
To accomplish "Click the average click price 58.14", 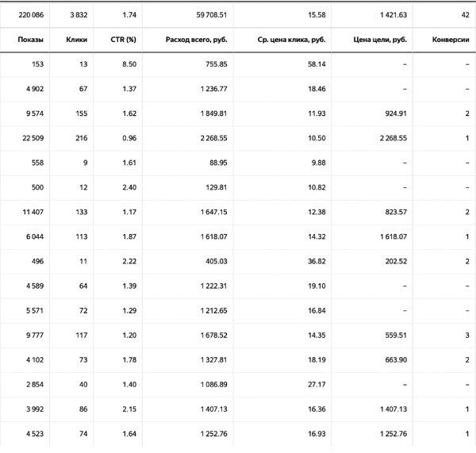I will click(x=317, y=64).
